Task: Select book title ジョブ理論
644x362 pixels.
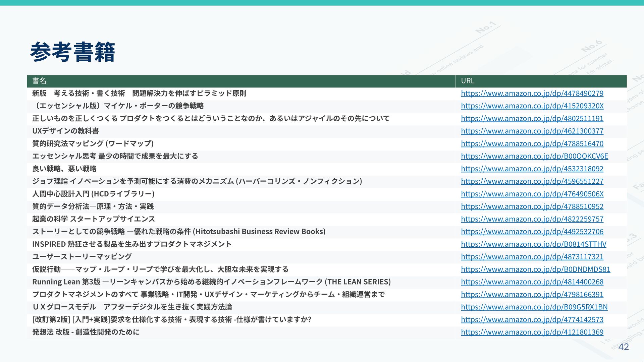Action: tap(197, 181)
